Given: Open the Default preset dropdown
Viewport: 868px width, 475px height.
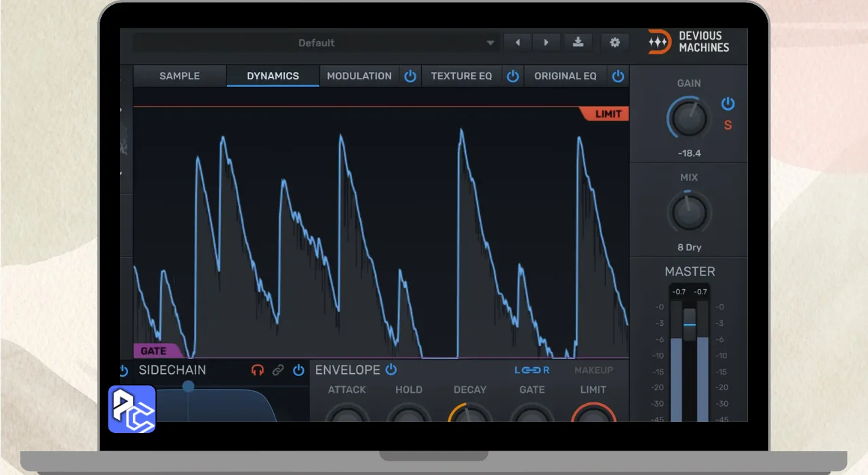Looking at the screenshot, I should click(316, 43).
